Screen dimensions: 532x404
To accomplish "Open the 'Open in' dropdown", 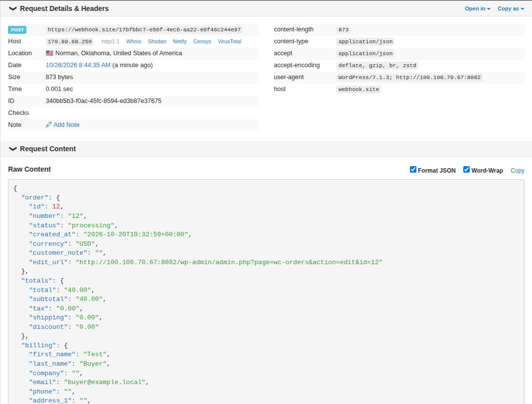I will (x=477, y=8).
